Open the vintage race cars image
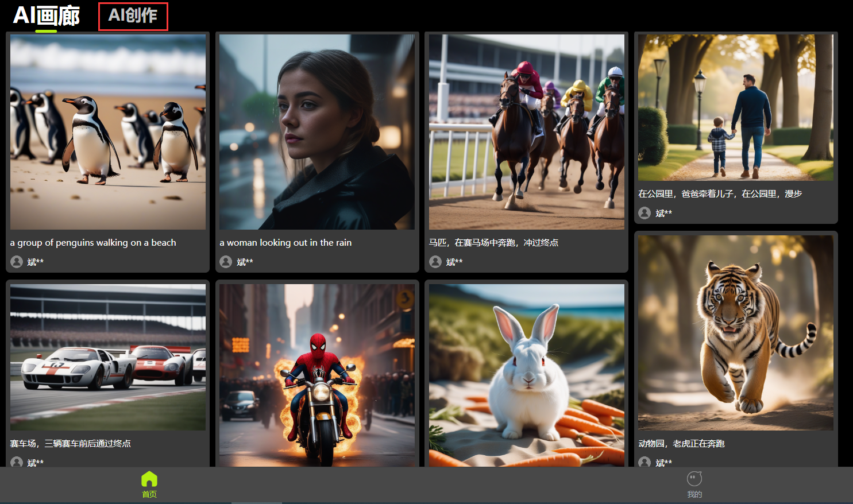This screenshot has height=504, width=853. pos(108,357)
